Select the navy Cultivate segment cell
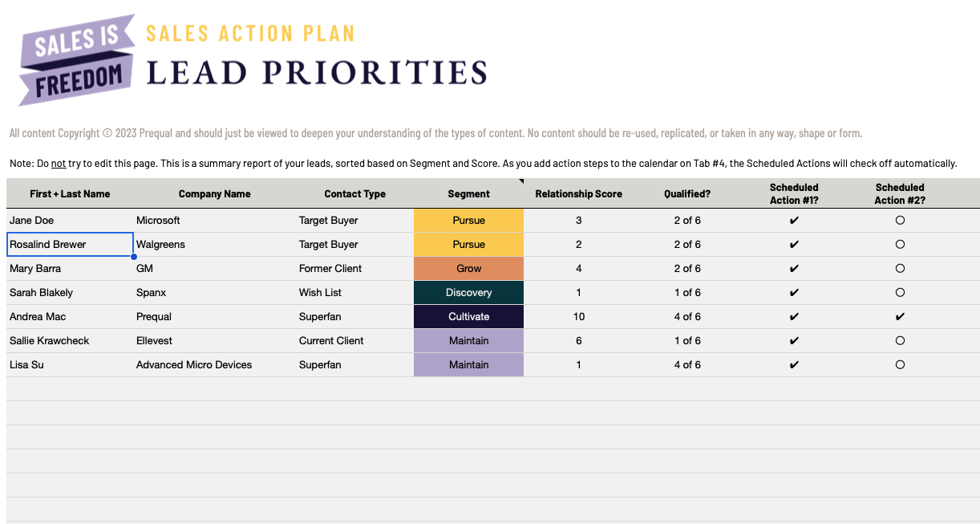Screen dimensions: 980x524 click(x=468, y=316)
